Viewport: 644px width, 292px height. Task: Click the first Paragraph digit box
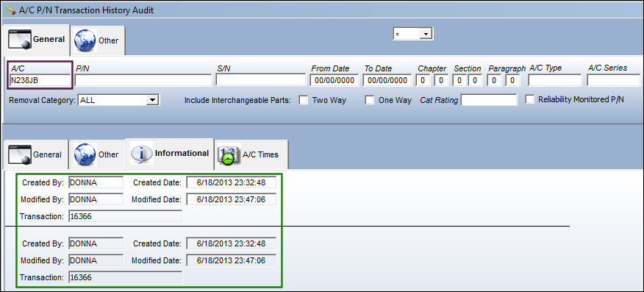495,80
